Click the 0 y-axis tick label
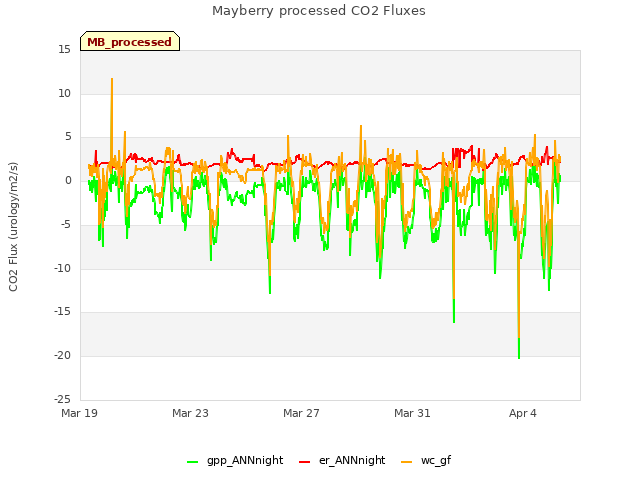The image size is (640, 480). tap(68, 181)
